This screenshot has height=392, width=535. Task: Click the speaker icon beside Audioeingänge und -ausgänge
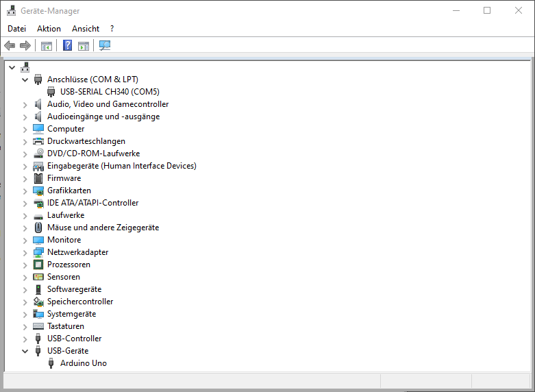point(38,117)
